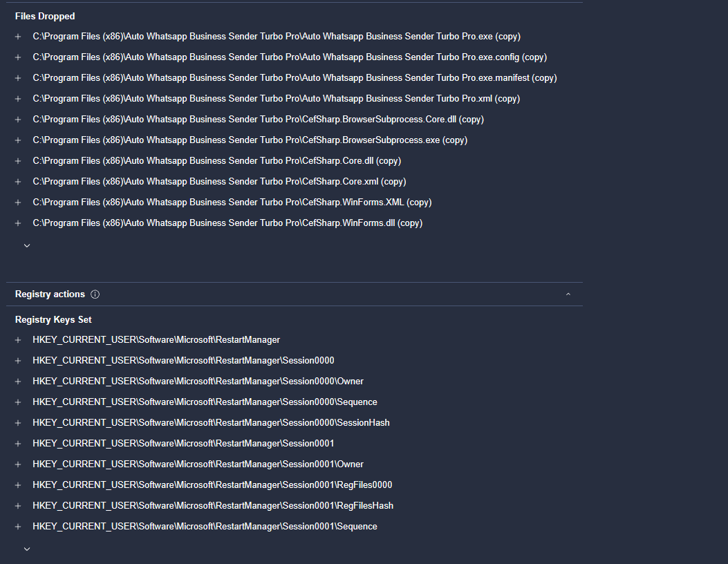Expand the Session0001\Sequence key plus icon
The height and width of the screenshot is (564, 728).
[18, 527]
